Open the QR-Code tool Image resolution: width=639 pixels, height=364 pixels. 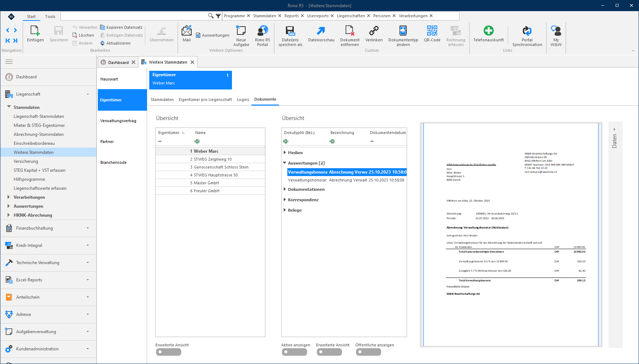pos(432,31)
